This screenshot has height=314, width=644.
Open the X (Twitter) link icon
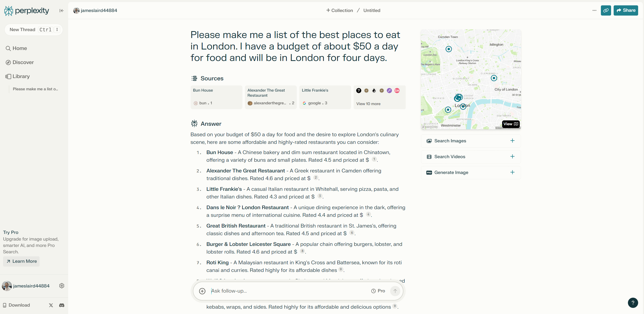(x=51, y=305)
